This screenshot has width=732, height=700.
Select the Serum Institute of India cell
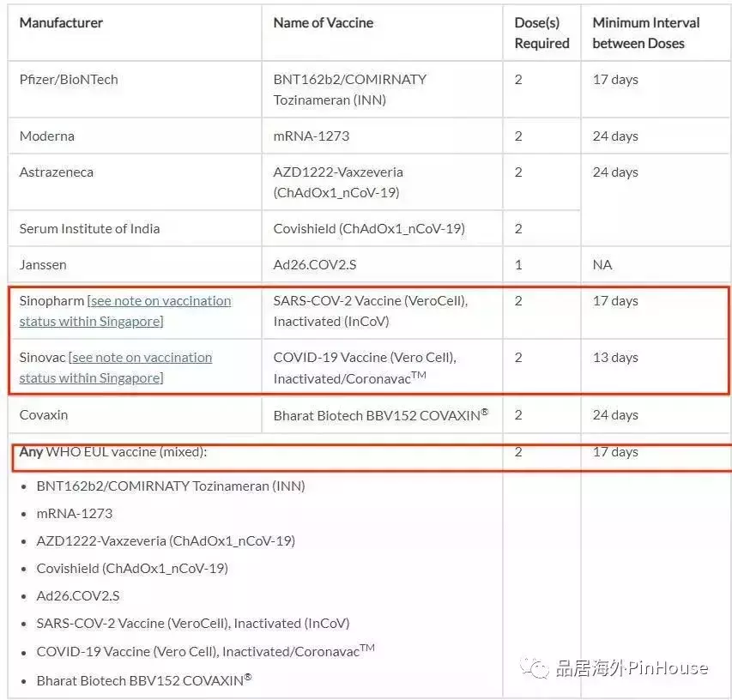tap(89, 229)
